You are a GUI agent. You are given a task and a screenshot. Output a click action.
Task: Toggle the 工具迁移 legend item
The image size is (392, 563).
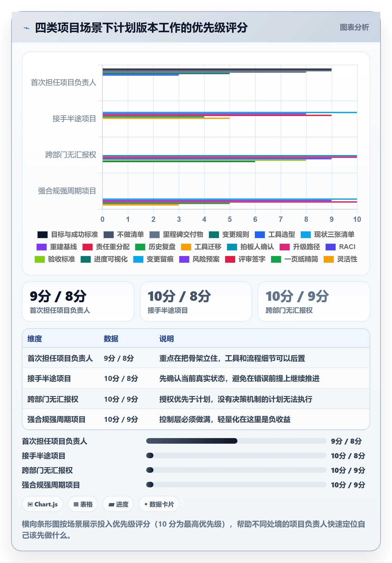201,247
